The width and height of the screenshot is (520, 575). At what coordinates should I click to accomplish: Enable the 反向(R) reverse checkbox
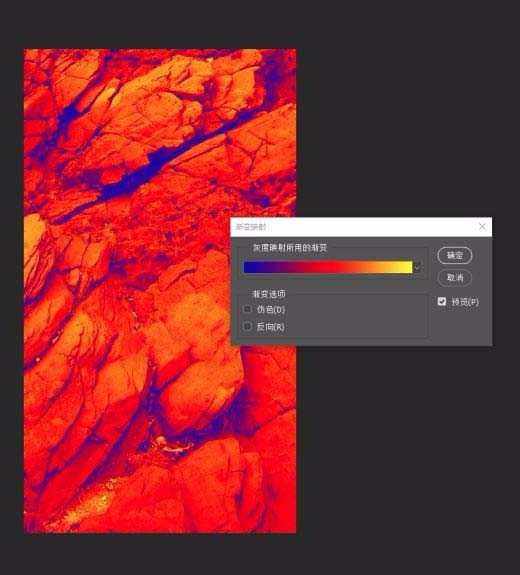248,326
